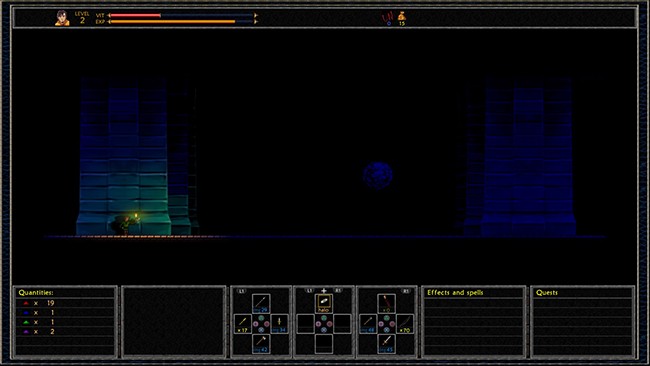Click the blue glowing orb in the dungeon
Image resolution: width=650 pixels, height=366 pixels.
378,175
